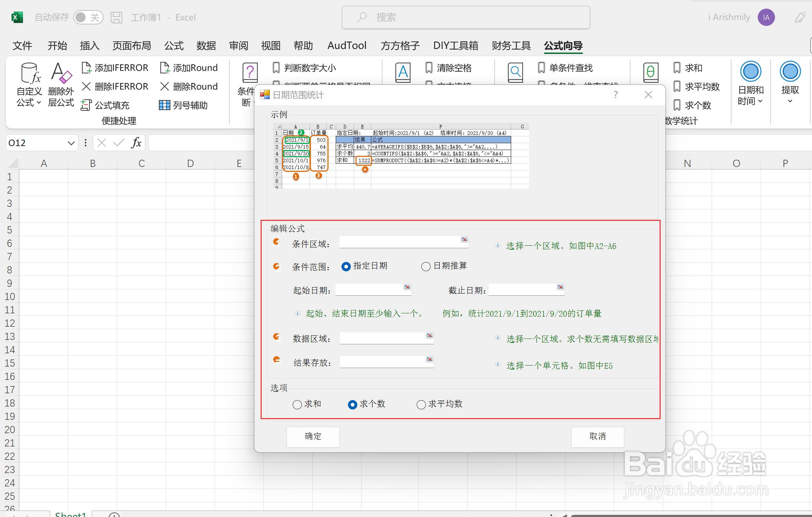This screenshot has height=517, width=812.
Task: Click the 确定 button
Action: pos(313,436)
